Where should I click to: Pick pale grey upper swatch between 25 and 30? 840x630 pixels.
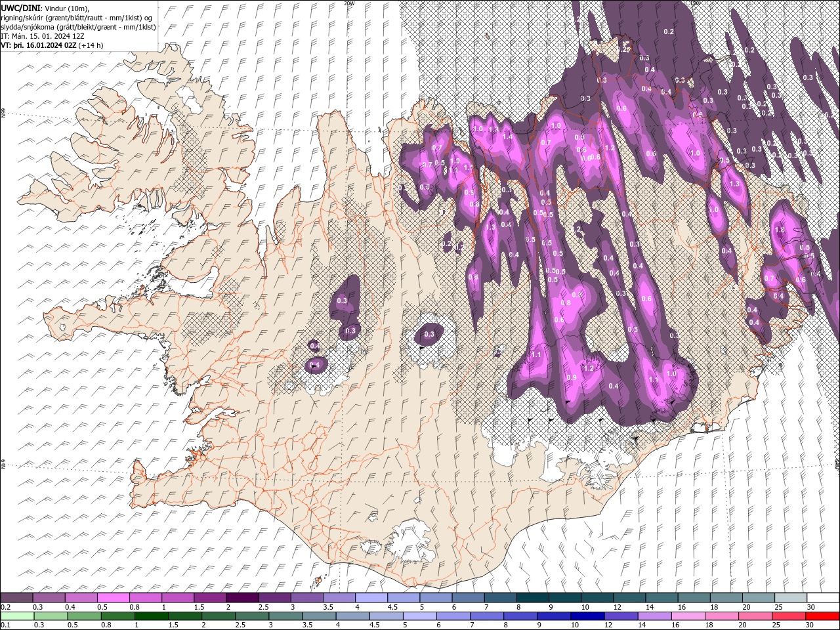[x=790, y=597]
